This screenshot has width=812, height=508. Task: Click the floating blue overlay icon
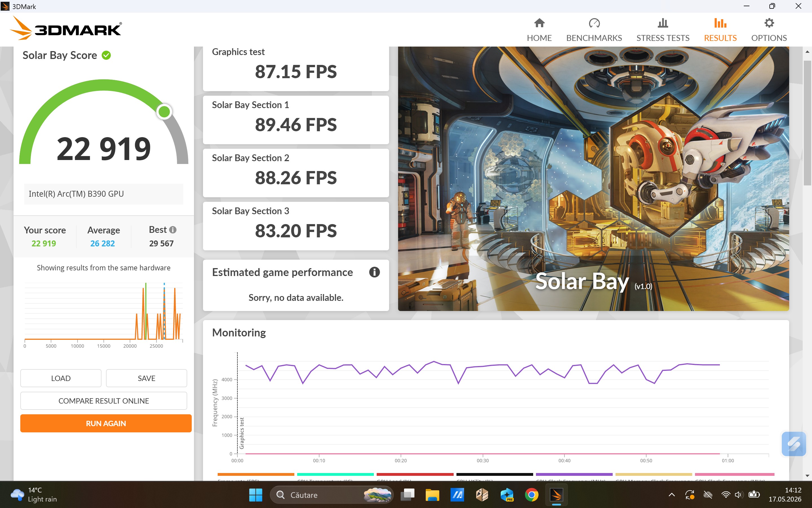pos(794,444)
